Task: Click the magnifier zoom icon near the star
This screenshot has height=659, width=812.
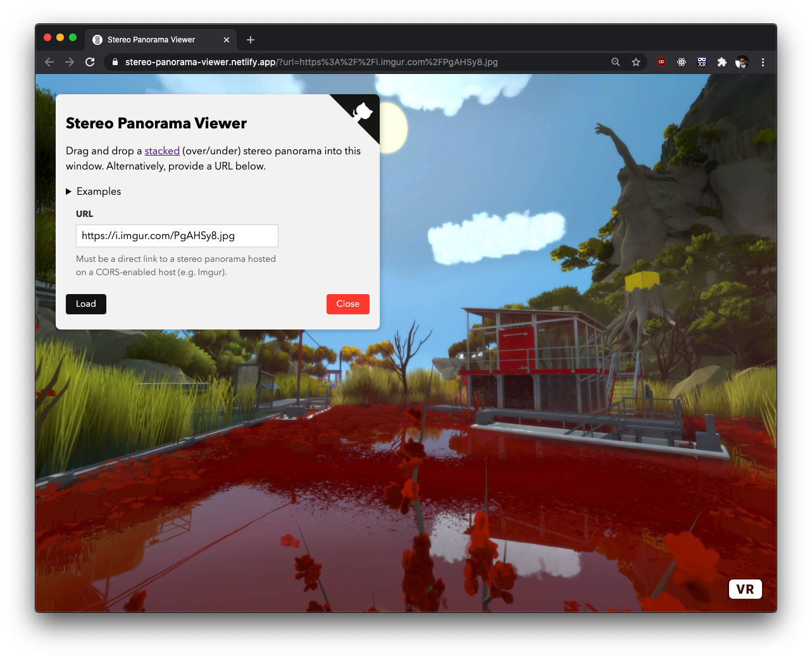Action: [x=615, y=62]
